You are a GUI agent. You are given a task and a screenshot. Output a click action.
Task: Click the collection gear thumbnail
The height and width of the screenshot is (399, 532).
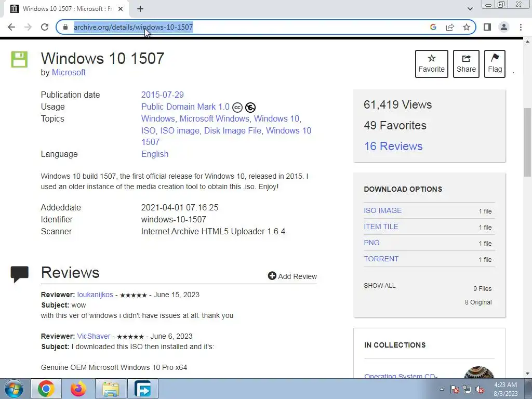478,372
